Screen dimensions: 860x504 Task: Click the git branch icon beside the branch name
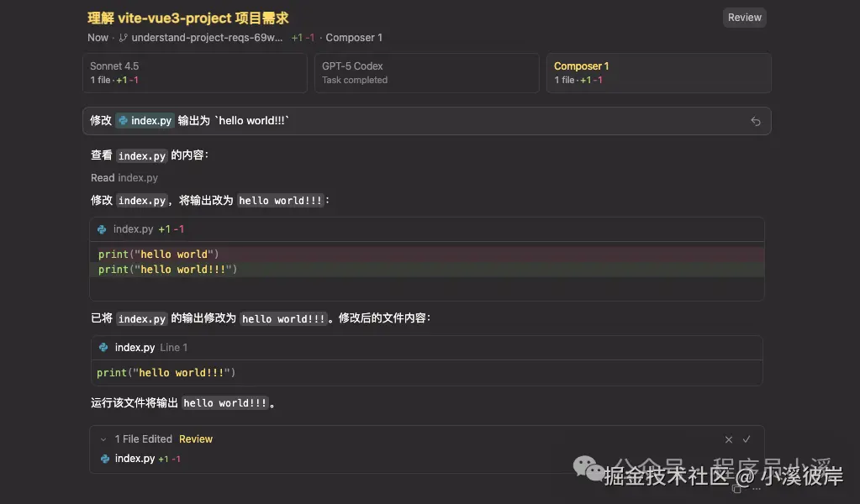pos(124,38)
